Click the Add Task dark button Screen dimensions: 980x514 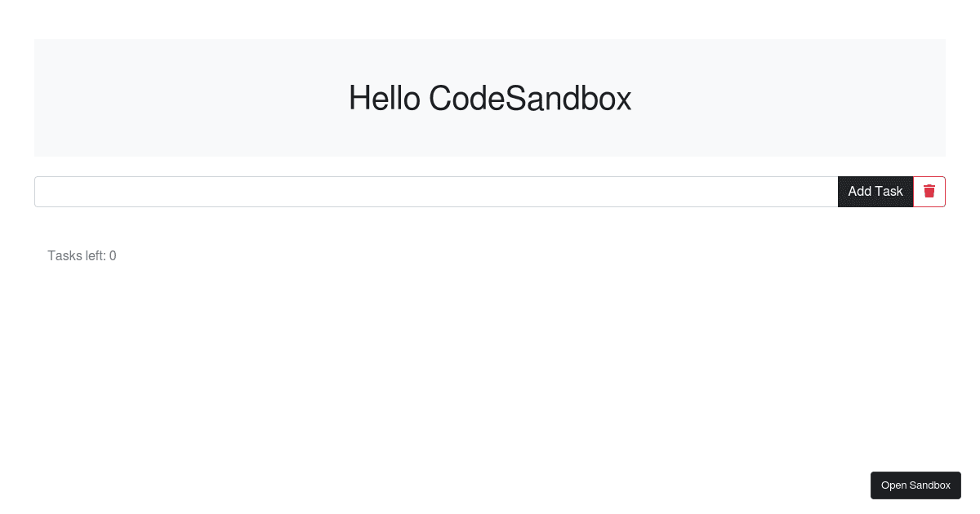[x=875, y=191]
